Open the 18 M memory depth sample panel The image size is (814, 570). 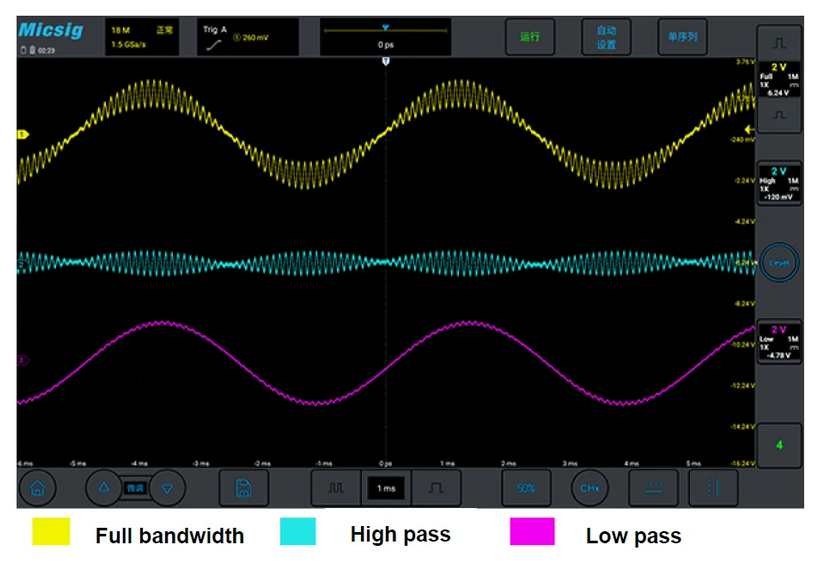(140, 37)
